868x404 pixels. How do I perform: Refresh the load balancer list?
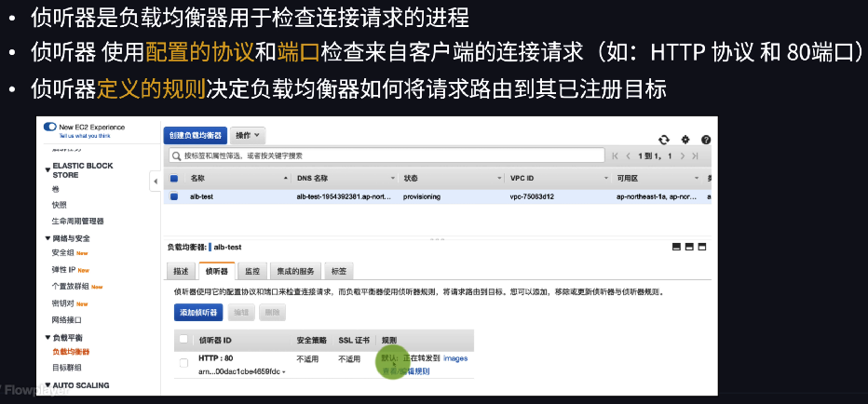[664, 140]
